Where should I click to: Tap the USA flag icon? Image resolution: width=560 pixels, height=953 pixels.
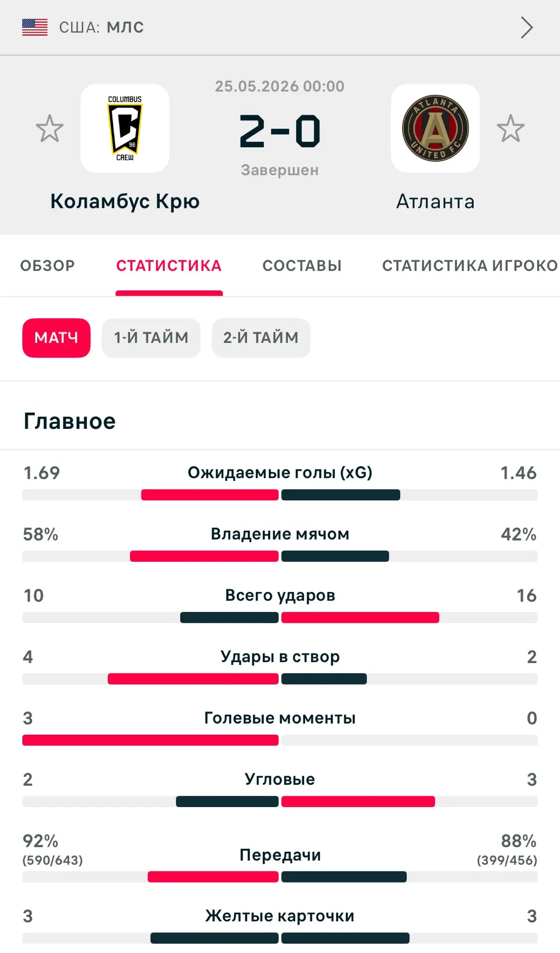point(35,27)
